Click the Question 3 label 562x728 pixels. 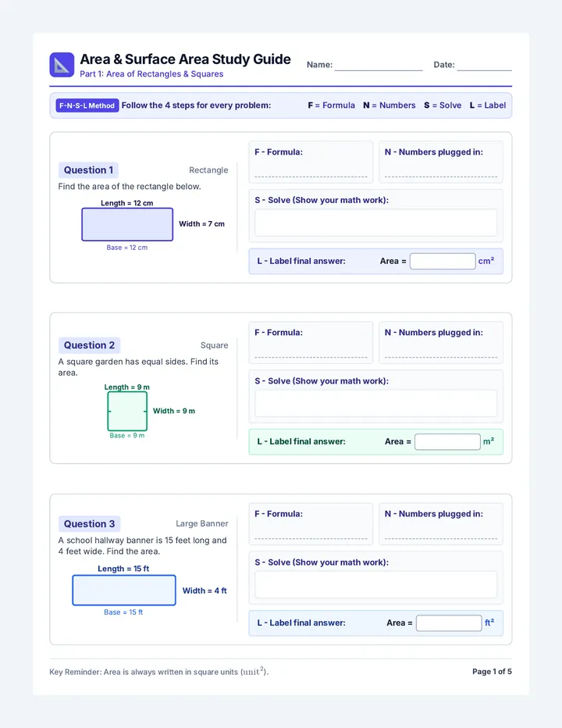(x=89, y=523)
